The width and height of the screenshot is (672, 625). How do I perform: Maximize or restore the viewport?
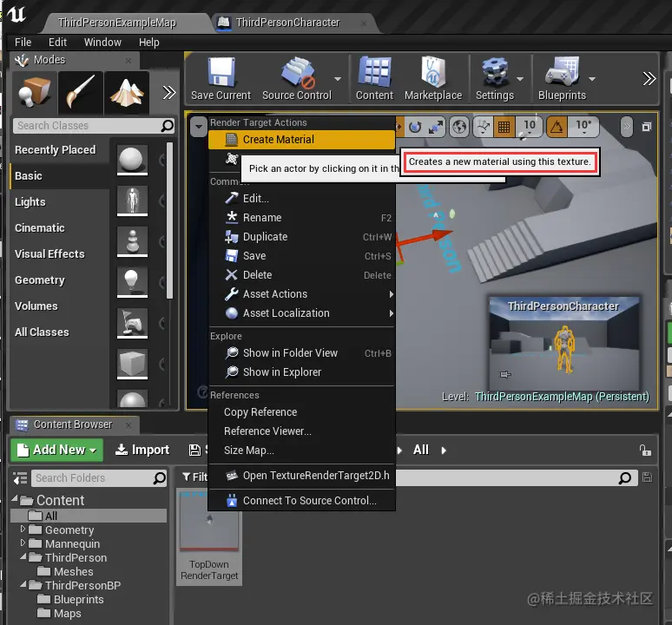click(646, 127)
